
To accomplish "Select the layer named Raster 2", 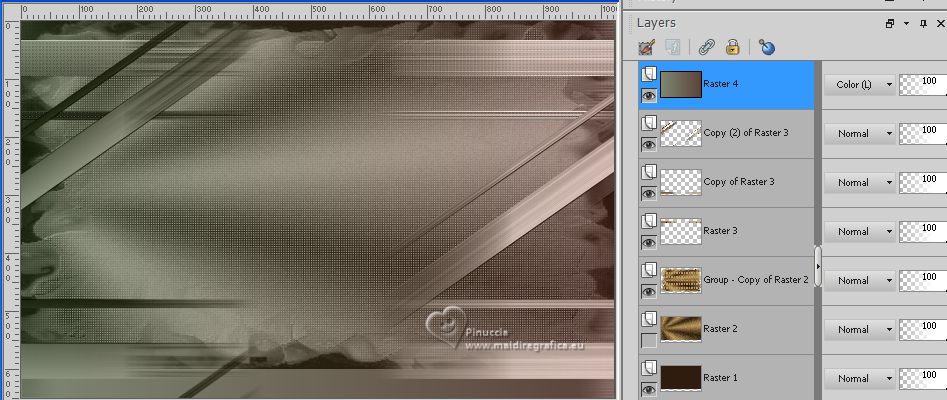I will [x=721, y=329].
